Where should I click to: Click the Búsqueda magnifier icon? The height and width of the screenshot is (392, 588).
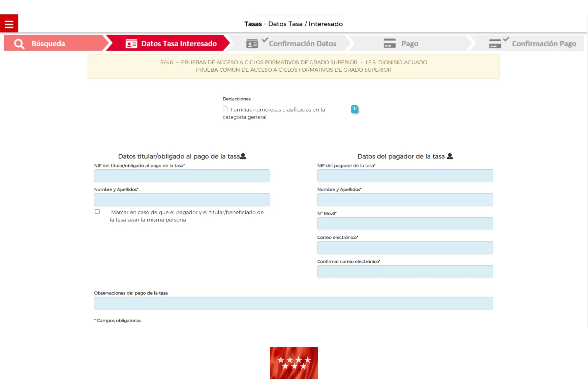(x=19, y=44)
